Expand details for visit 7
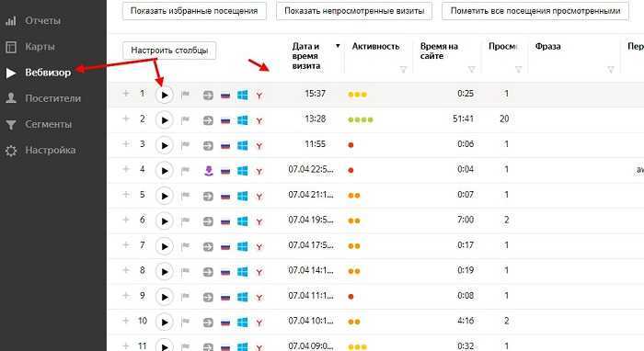Screen dimensions: 644x351 (x=126, y=244)
